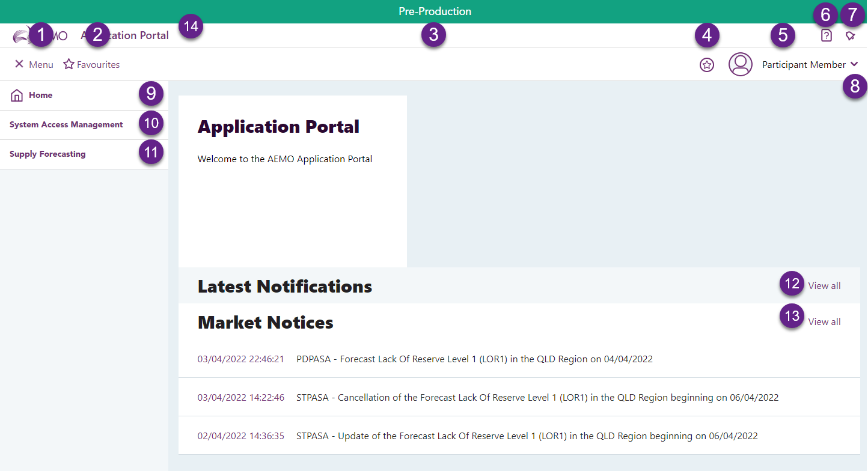Click the Welcome to the AEMO Application Portal text
This screenshot has width=868, height=471.
click(x=285, y=159)
